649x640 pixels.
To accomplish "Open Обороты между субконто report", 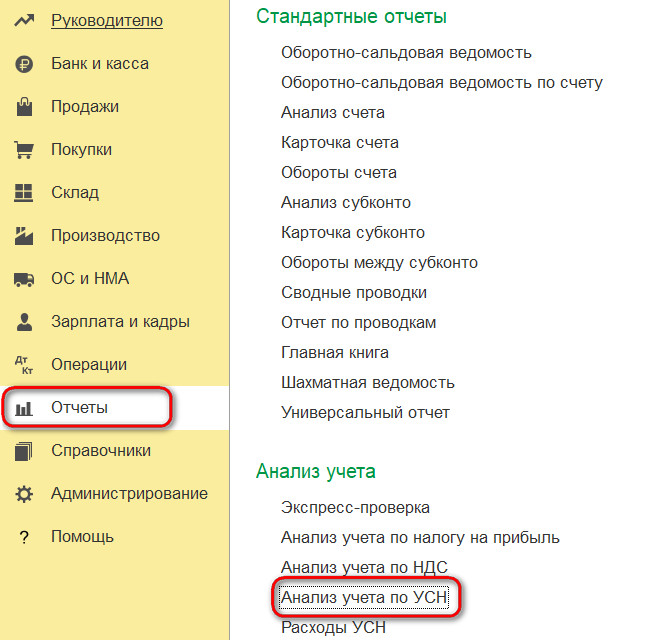I will pyautogui.click(x=380, y=263).
